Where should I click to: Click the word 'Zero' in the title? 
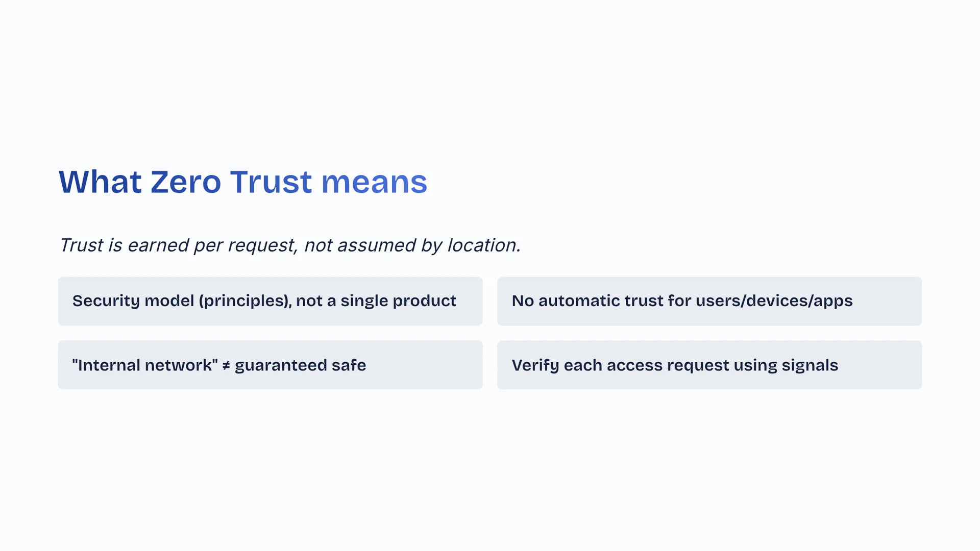click(x=186, y=182)
